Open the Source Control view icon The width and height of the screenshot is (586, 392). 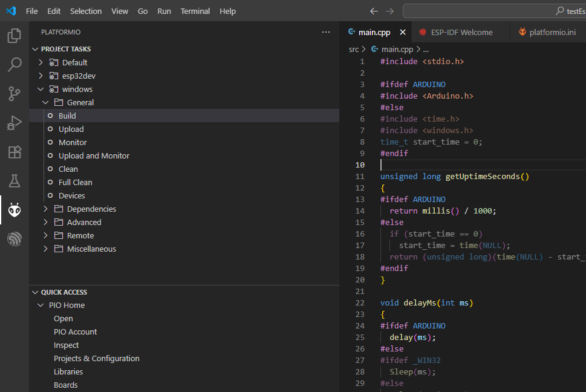pyautogui.click(x=14, y=93)
